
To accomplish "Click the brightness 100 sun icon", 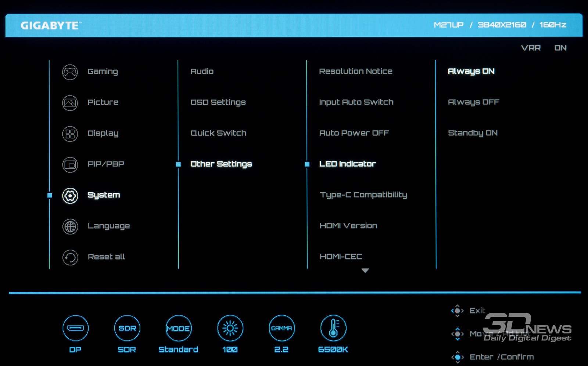I will (x=230, y=328).
